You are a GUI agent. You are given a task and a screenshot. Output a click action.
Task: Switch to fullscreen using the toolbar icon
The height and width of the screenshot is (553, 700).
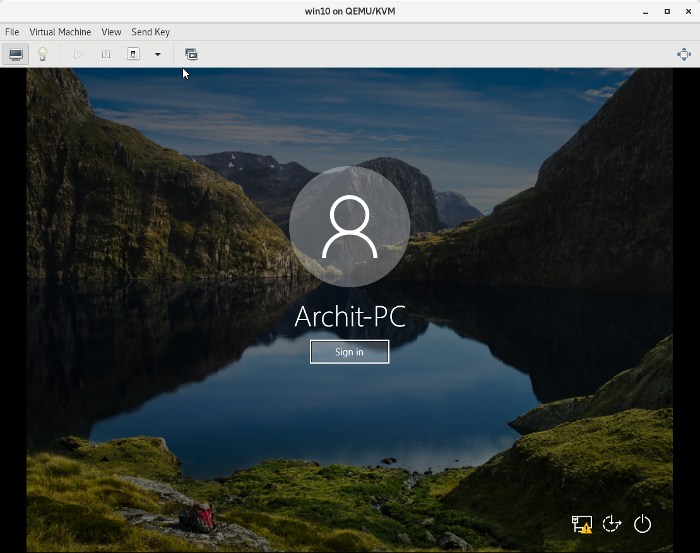coord(683,54)
